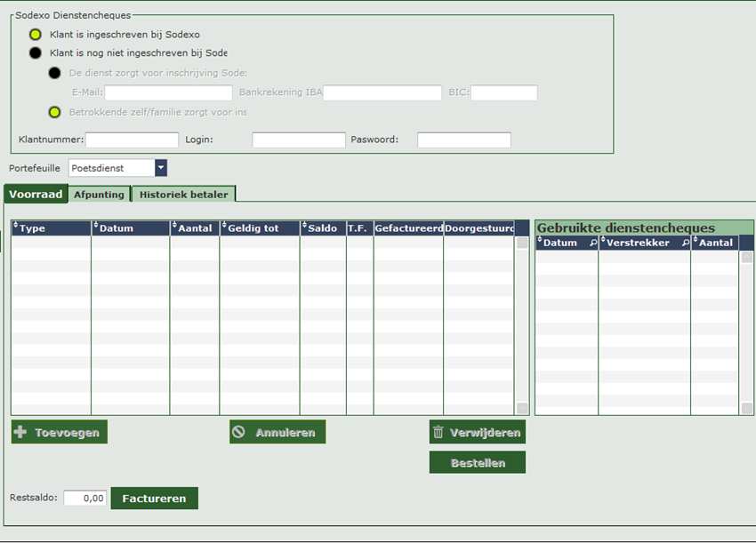
Task: Select 'Betrokkende zelf/familie zorgt' radio option
Action: click(x=54, y=112)
